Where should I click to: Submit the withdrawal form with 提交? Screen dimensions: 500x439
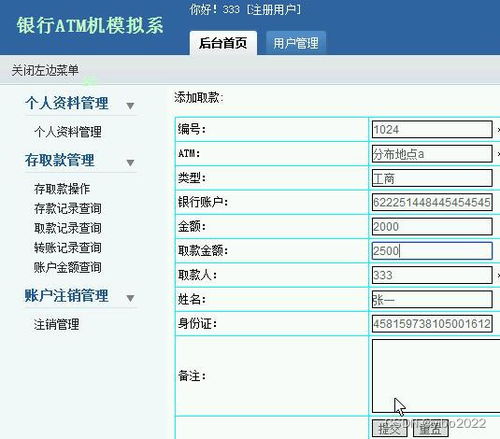(390, 428)
